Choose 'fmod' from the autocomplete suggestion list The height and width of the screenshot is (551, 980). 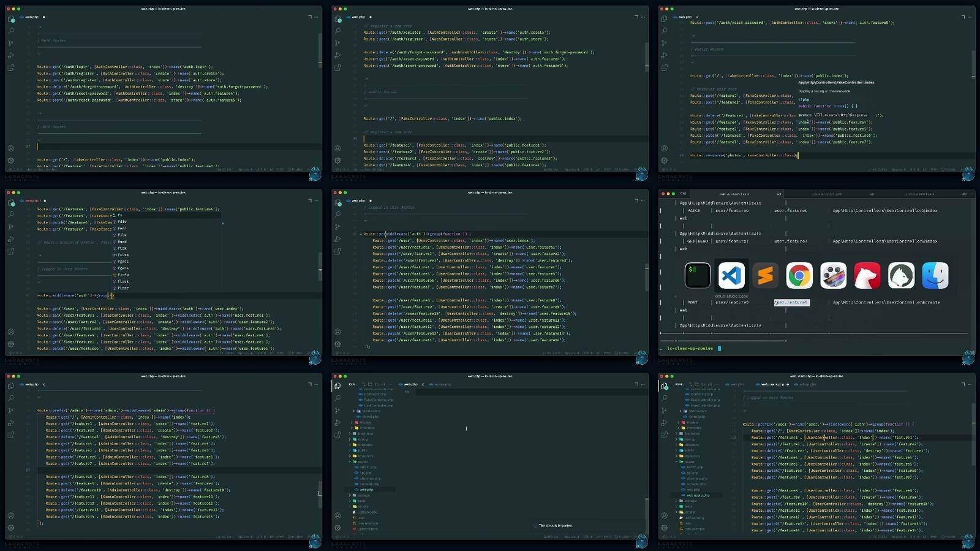121,241
